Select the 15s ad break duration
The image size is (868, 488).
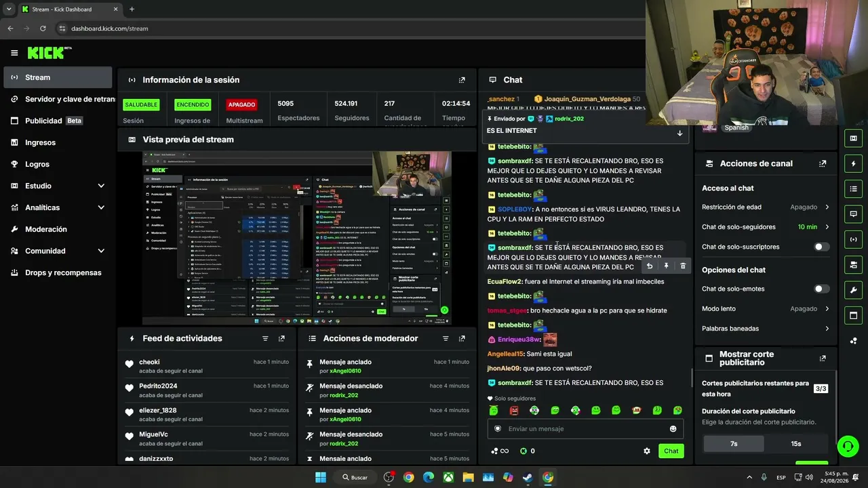(x=795, y=444)
